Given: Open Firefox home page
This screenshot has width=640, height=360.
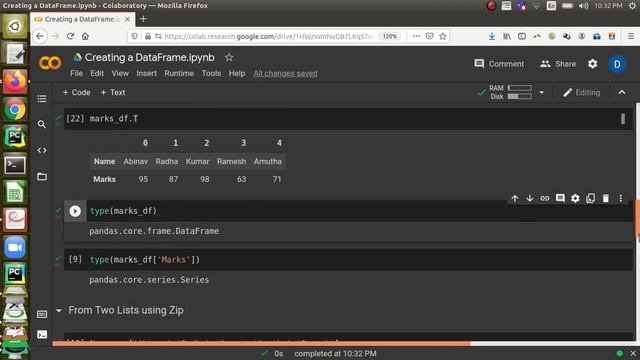Looking at the screenshot, I should click(85, 36).
